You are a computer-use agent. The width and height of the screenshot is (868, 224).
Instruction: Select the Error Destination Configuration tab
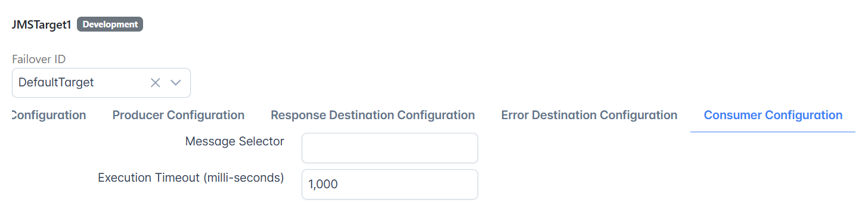(x=589, y=115)
